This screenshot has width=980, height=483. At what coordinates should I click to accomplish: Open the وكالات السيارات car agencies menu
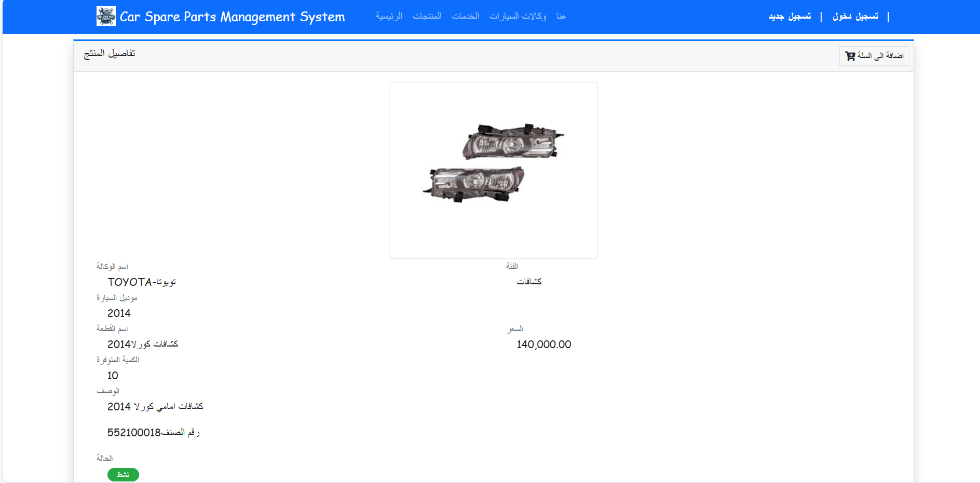point(518,16)
